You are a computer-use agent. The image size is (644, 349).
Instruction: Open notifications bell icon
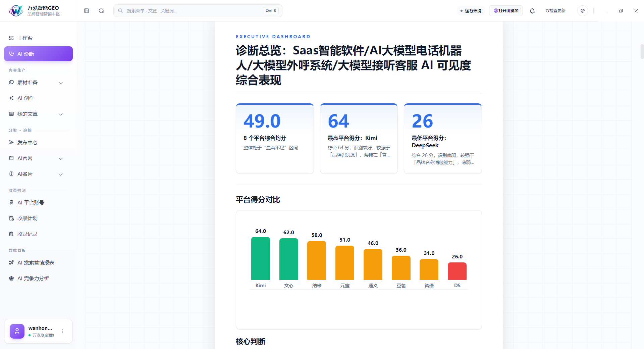tap(532, 11)
